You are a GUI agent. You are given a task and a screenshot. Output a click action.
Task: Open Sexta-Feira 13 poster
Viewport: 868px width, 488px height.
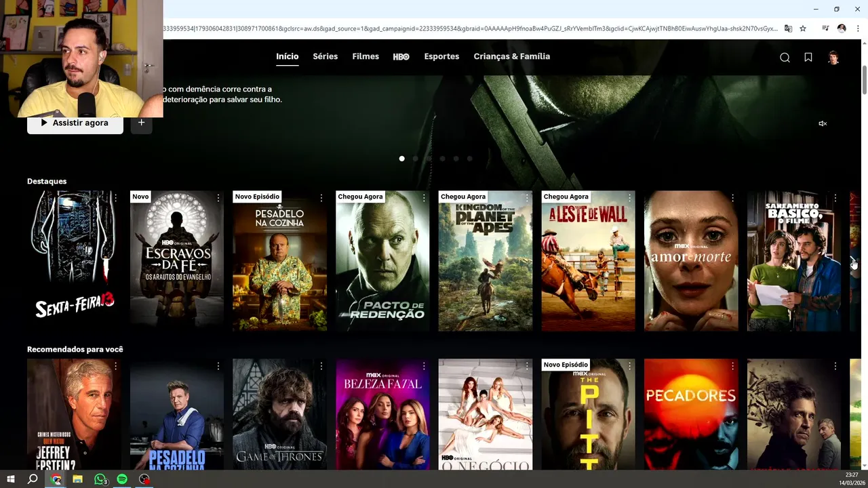(74, 261)
